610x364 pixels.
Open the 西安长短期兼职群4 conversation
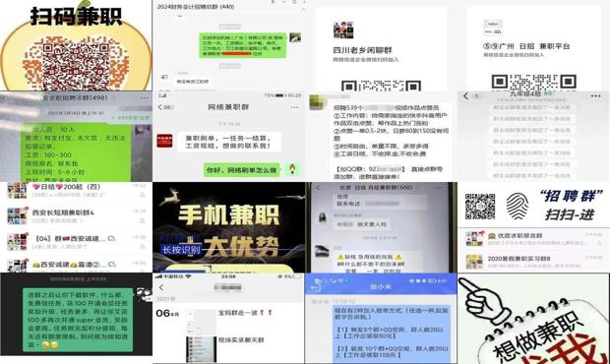tap(77, 215)
